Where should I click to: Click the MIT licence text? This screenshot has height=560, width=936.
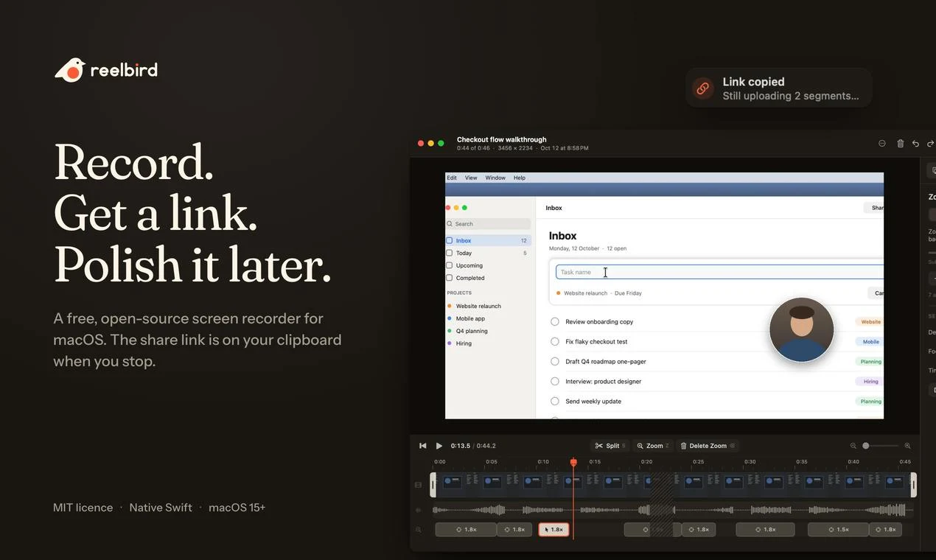point(83,508)
